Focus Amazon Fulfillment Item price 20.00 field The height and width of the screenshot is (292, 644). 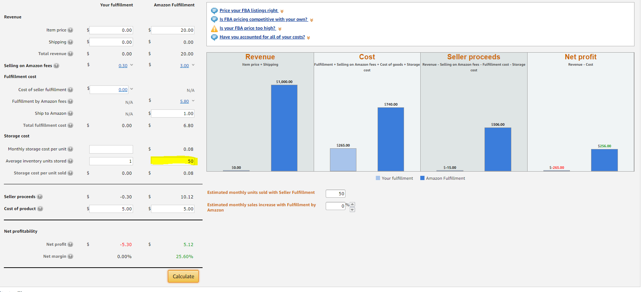click(173, 30)
